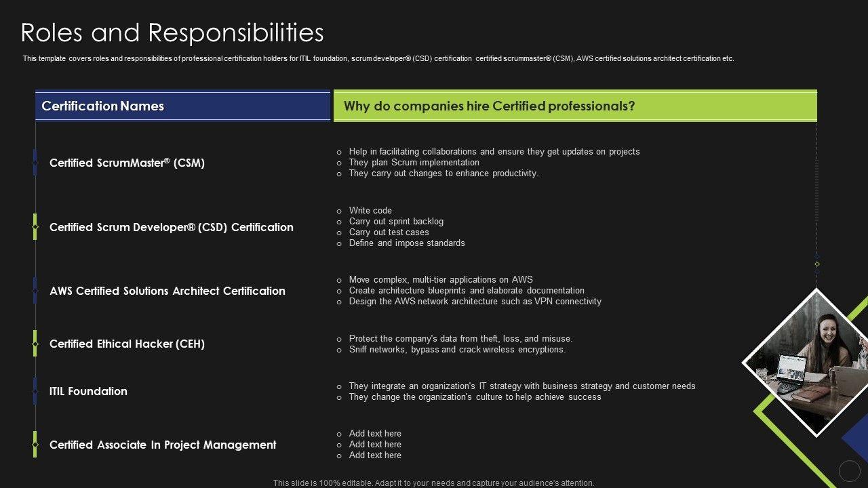Select 'They plan Scrum implementation' bullet
868x488 pixels.
(x=414, y=163)
